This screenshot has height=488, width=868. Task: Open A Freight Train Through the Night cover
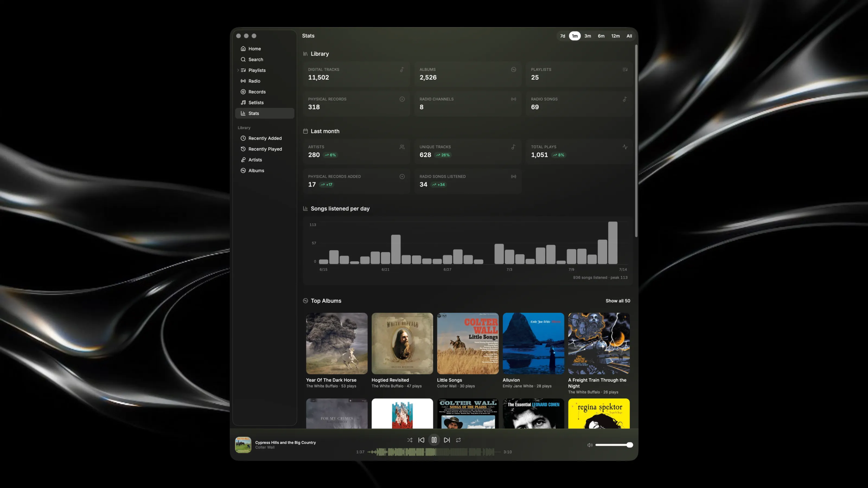click(x=599, y=343)
